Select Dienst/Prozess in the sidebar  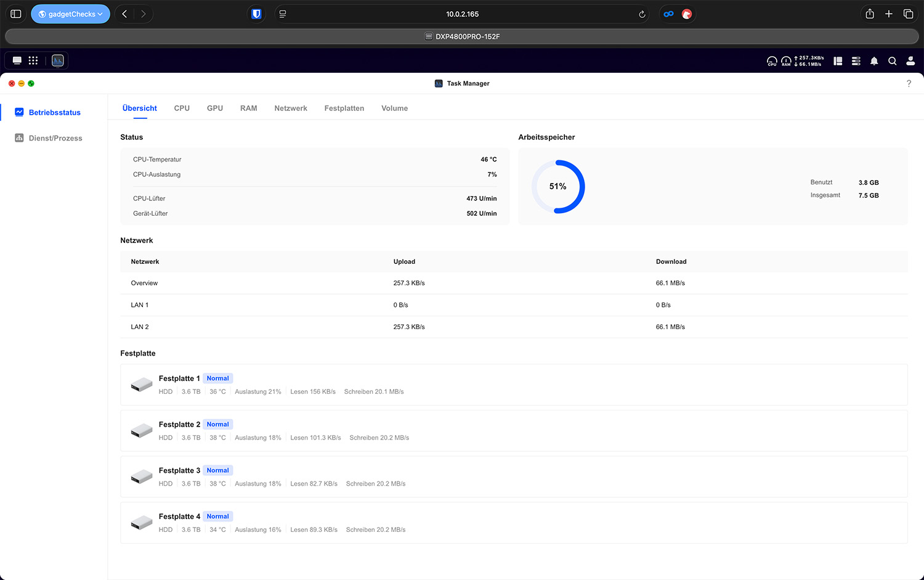pos(55,138)
